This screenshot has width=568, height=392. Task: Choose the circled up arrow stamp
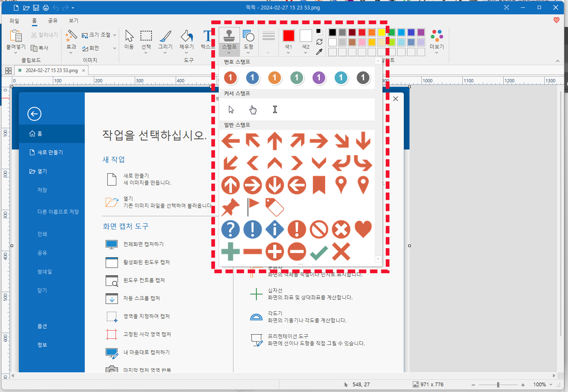click(231, 185)
